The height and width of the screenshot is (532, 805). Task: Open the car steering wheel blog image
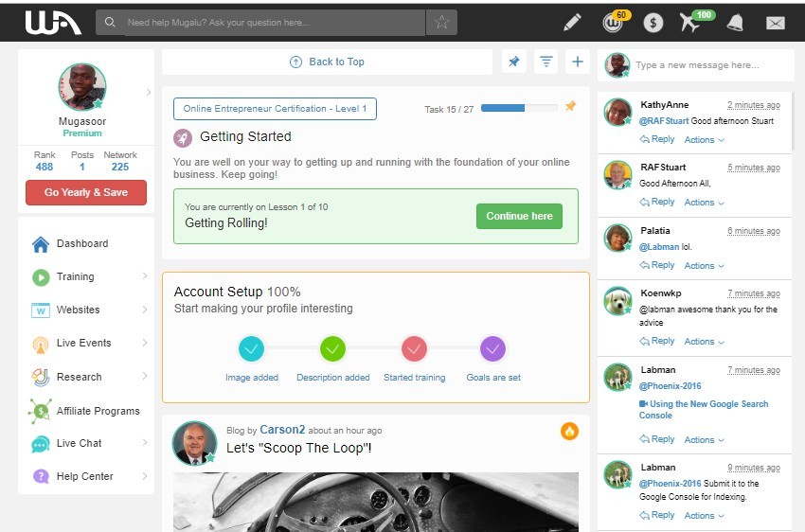(376, 502)
